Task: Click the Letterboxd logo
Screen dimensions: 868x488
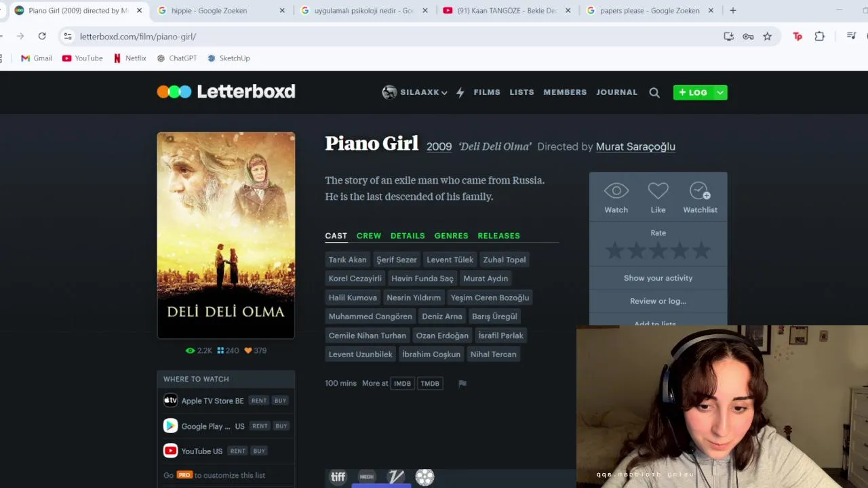Action: click(x=226, y=91)
